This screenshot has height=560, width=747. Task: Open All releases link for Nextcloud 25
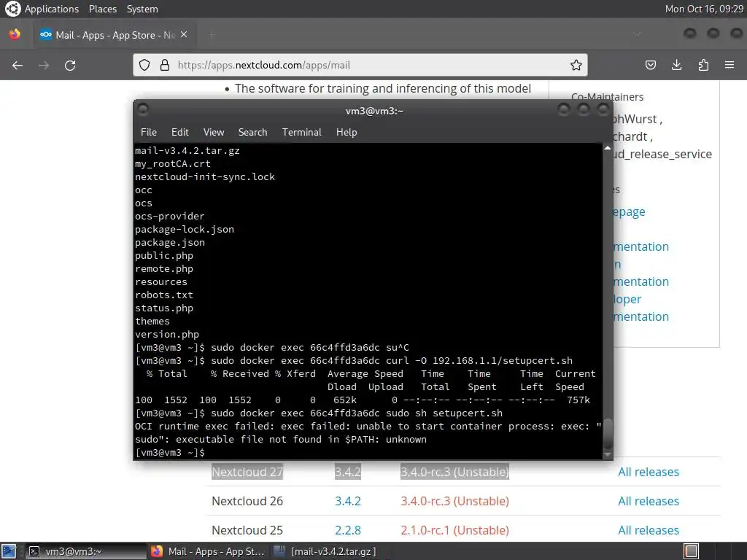pyautogui.click(x=649, y=530)
